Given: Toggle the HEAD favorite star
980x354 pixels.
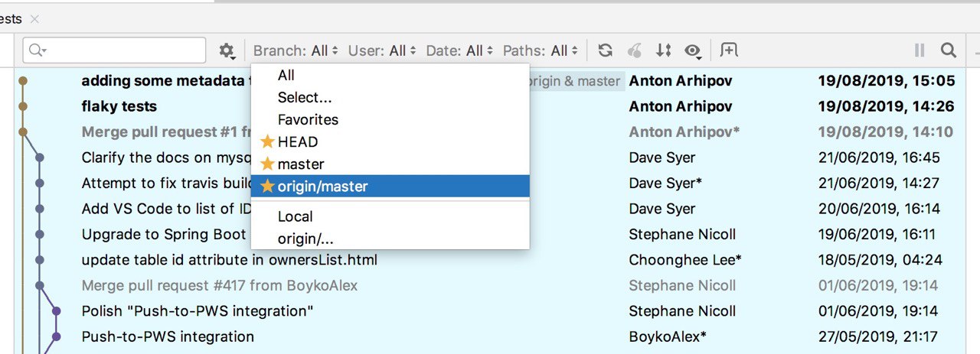Looking at the screenshot, I should pos(267,142).
